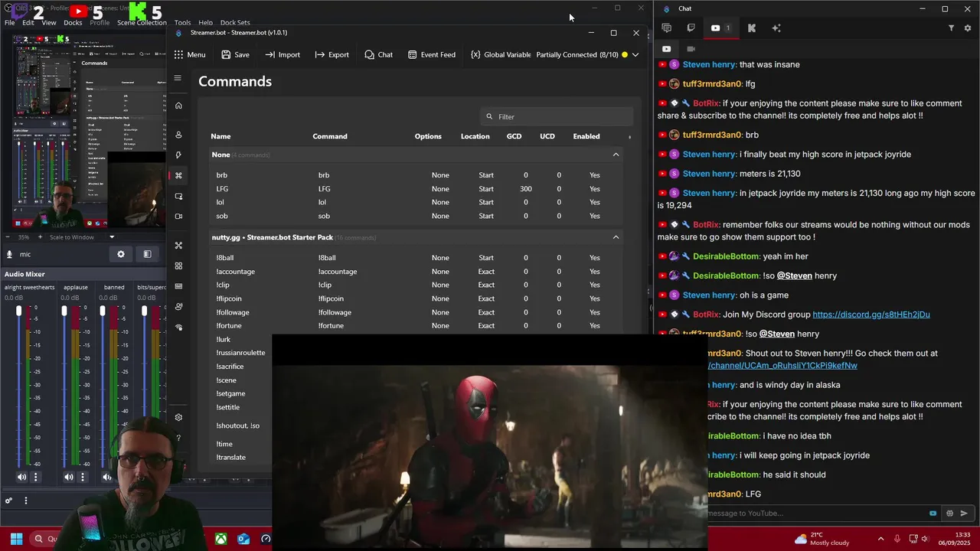This screenshot has height=551, width=980.
Task: Open OBS View menu
Action: coord(49,23)
